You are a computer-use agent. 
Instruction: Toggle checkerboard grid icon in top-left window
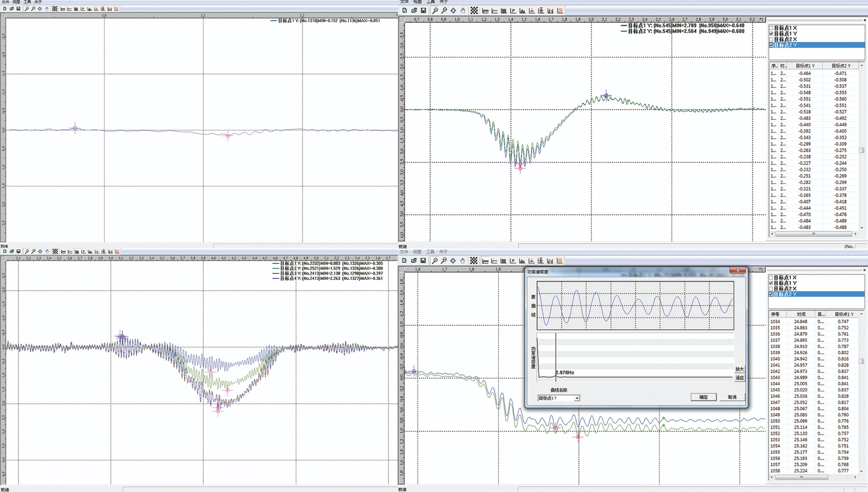pos(55,9)
